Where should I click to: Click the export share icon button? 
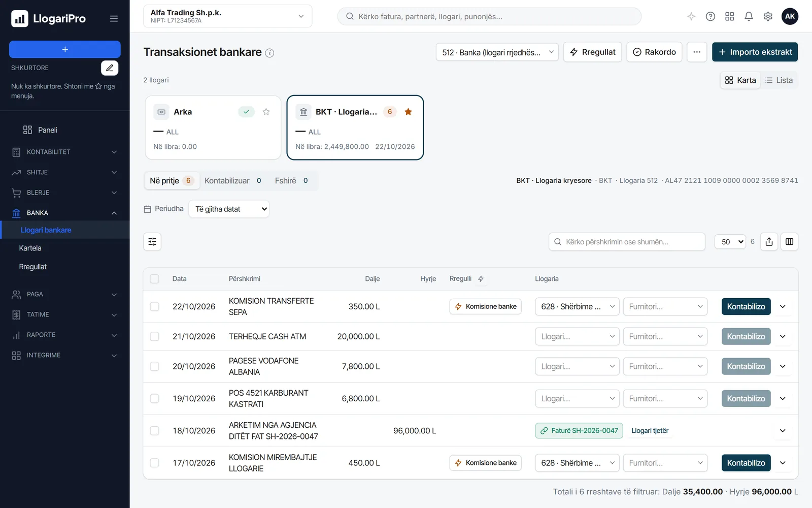[769, 242]
